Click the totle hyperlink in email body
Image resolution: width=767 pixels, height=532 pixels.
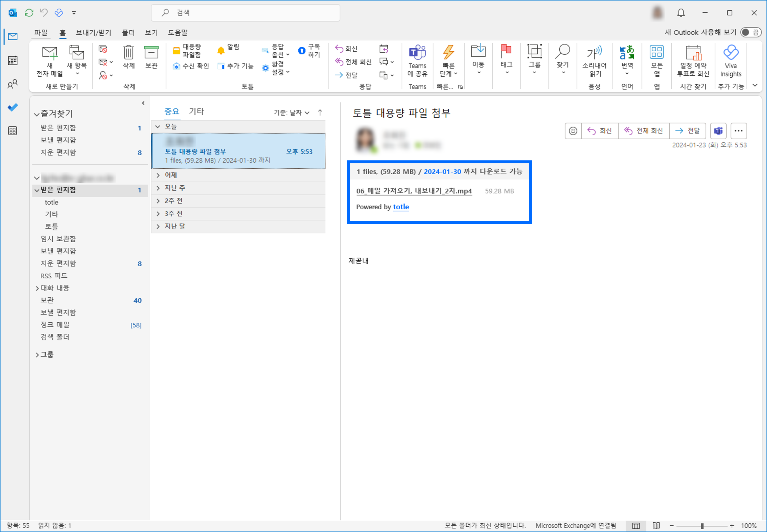click(x=401, y=207)
